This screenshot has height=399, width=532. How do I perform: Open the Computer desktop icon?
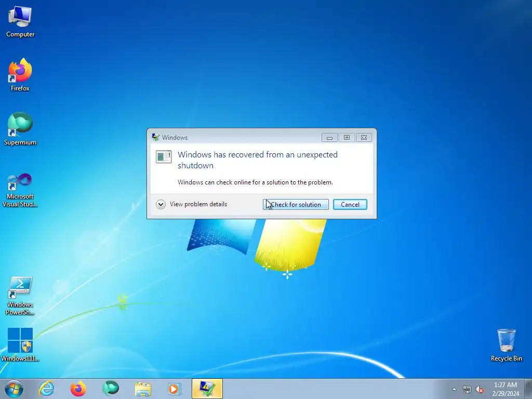pos(20,22)
